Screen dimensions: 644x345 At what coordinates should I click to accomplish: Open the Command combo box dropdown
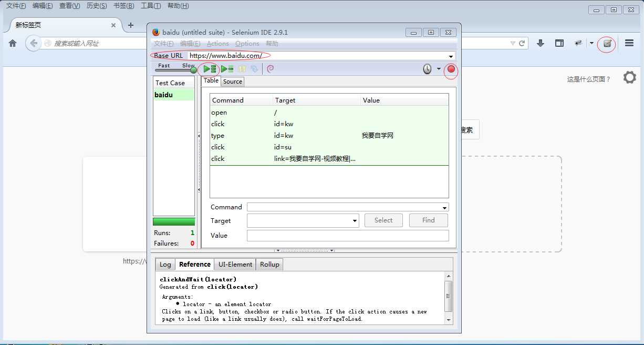tap(445, 207)
